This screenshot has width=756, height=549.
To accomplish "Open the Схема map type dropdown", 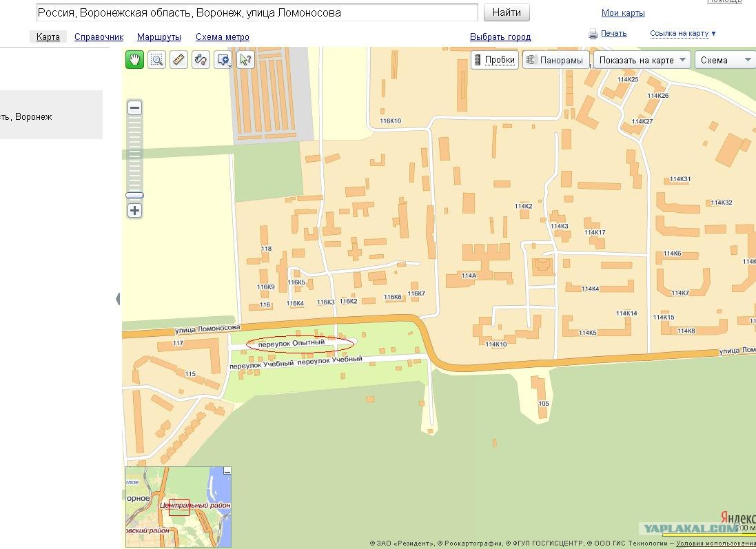I will 726,60.
